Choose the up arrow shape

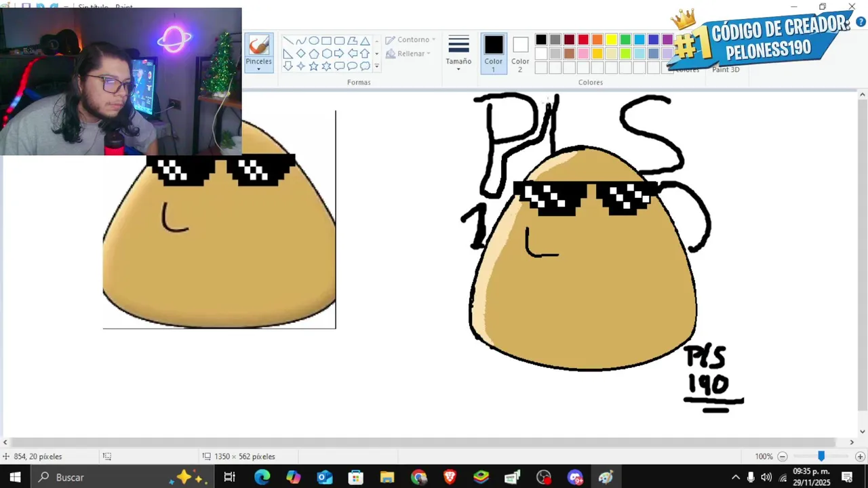click(x=365, y=54)
